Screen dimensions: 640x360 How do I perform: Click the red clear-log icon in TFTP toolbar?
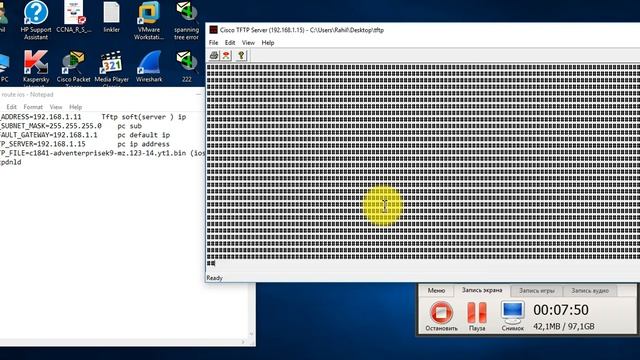pos(227,56)
